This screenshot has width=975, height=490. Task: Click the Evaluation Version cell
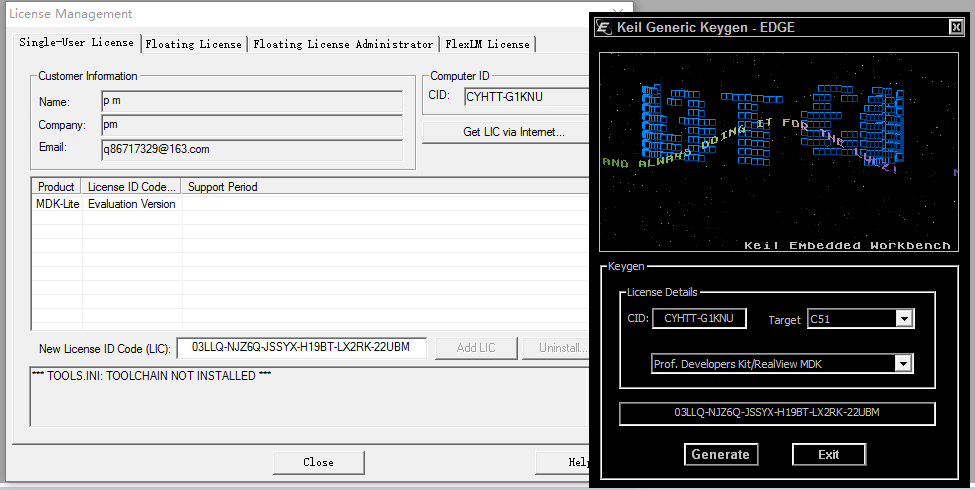132,204
